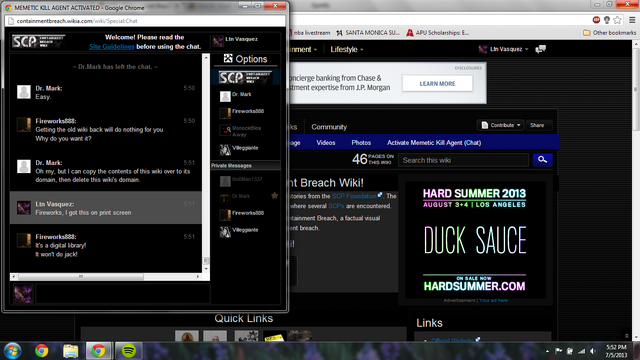Viewport: 640px width, 360px height.
Task: Click the Options icon in chat sidebar
Action: pyautogui.click(x=228, y=59)
